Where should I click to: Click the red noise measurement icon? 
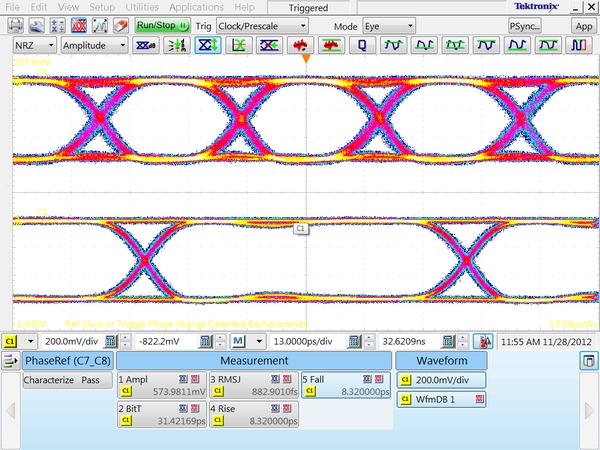pyautogui.click(x=300, y=45)
